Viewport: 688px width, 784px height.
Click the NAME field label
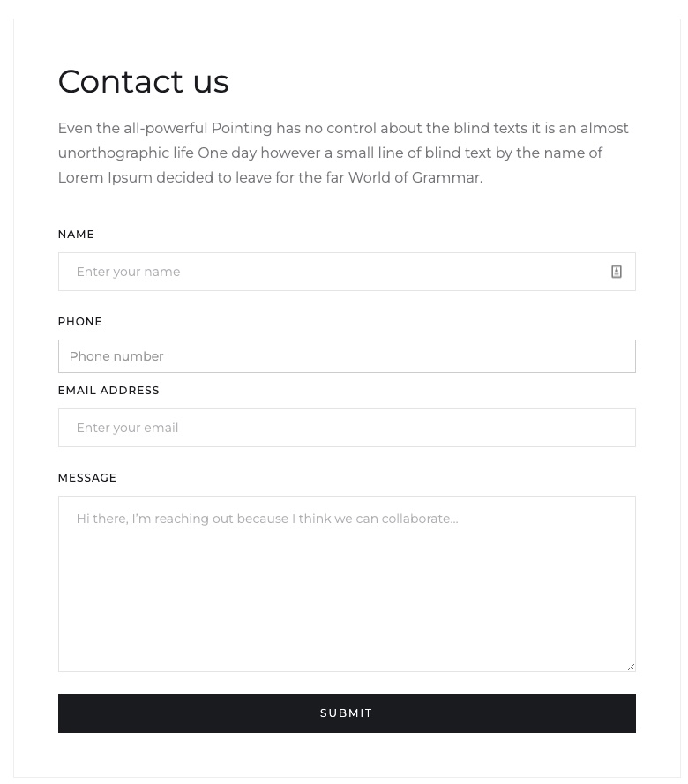coord(76,235)
